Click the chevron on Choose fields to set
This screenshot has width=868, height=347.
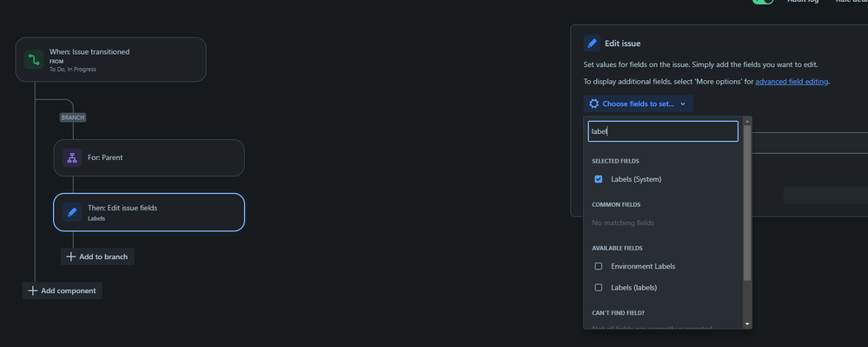[x=683, y=104]
